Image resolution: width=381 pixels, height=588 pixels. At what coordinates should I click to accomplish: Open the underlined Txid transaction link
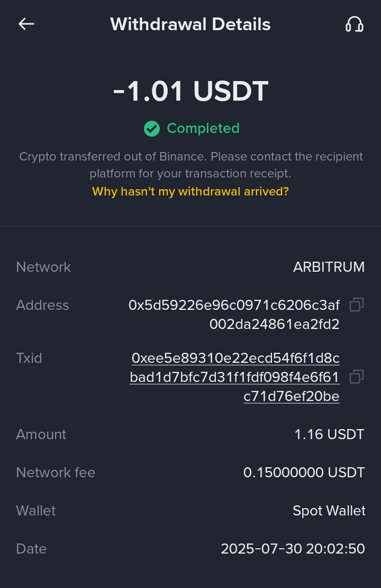click(235, 377)
